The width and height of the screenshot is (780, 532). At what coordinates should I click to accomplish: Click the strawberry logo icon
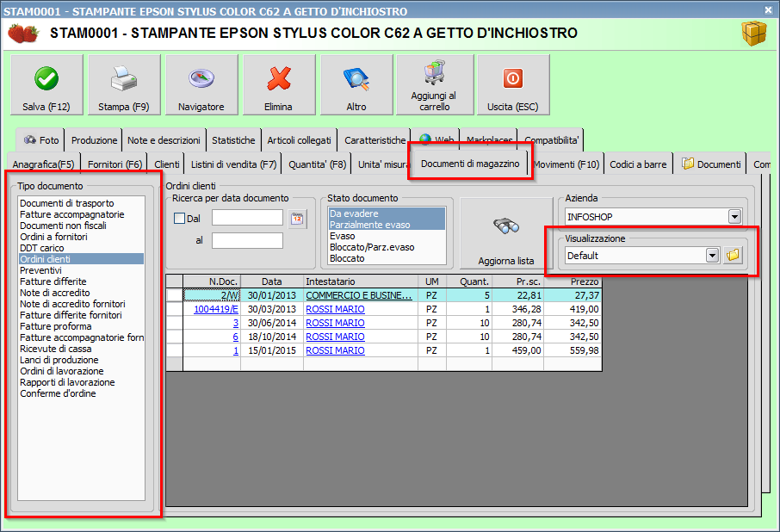[23, 34]
